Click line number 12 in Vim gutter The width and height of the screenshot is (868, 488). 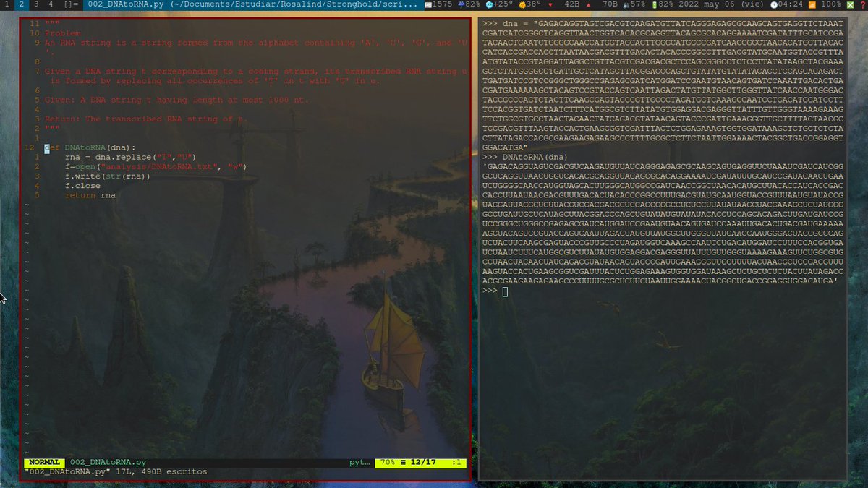[30, 147]
